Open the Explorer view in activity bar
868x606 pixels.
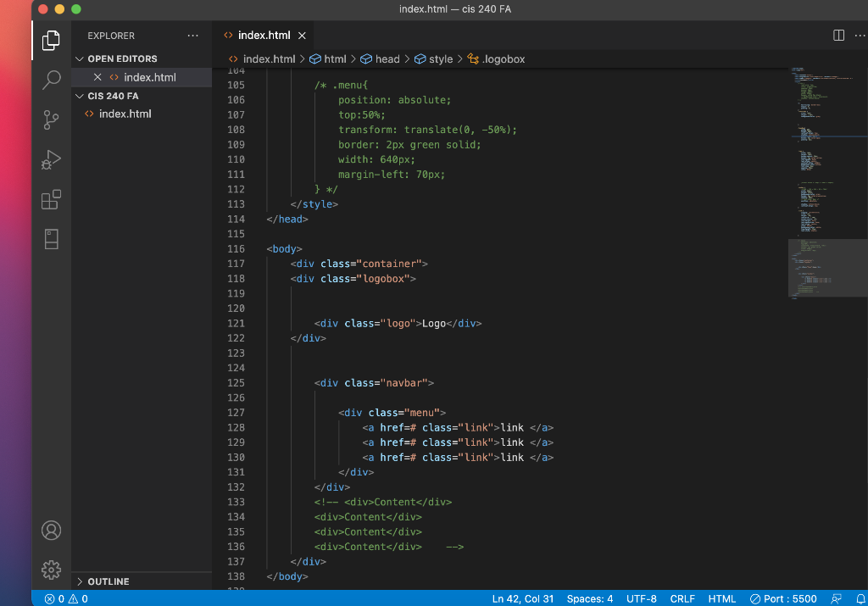tap(51, 41)
